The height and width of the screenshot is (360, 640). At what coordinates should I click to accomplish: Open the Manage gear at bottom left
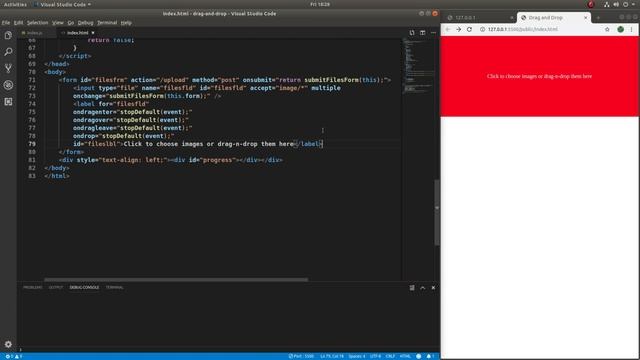pyautogui.click(x=8, y=344)
